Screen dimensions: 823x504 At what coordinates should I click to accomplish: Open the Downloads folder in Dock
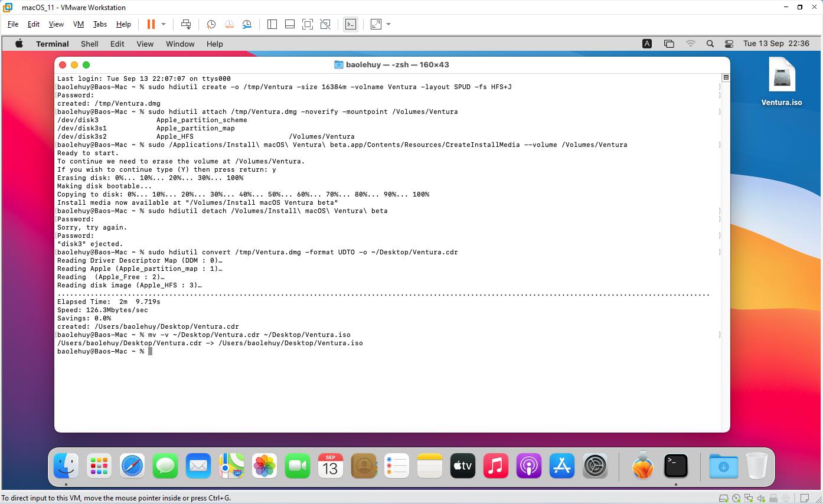[723, 467]
